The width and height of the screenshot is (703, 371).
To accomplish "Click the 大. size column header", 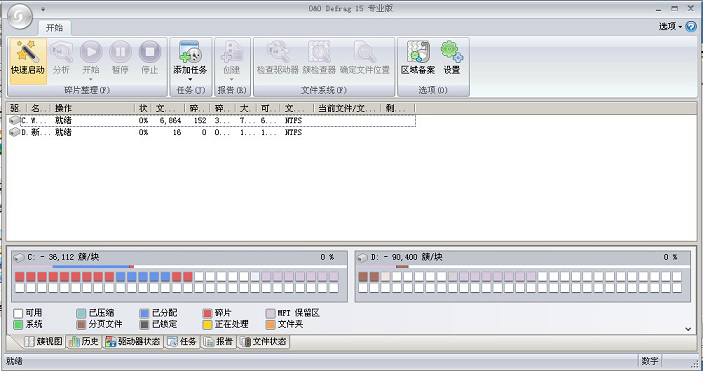I will 246,108.
